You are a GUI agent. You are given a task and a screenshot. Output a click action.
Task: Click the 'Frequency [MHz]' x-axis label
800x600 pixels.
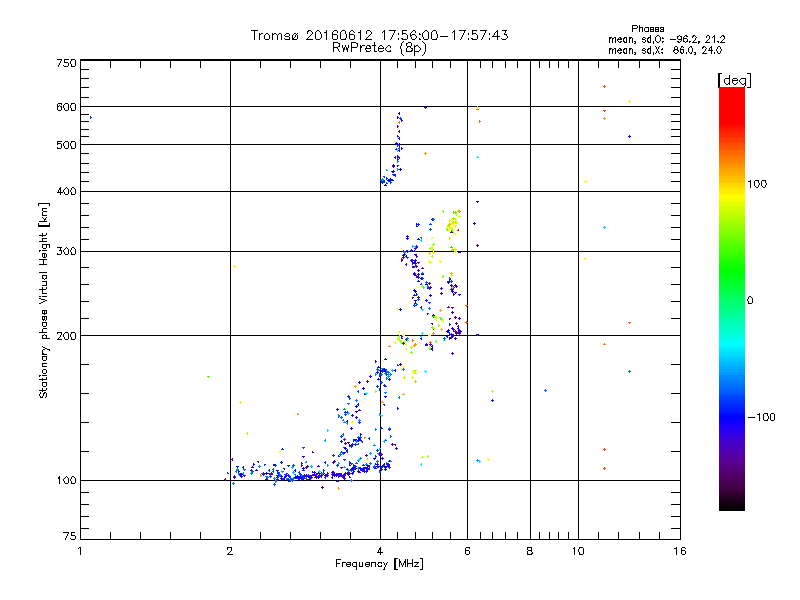click(379, 564)
